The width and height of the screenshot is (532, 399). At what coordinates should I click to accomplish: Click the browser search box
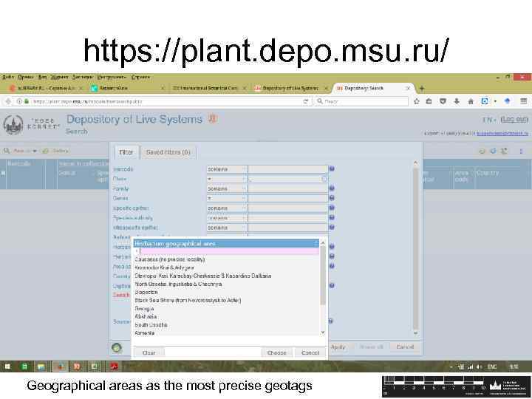click(361, 101)
